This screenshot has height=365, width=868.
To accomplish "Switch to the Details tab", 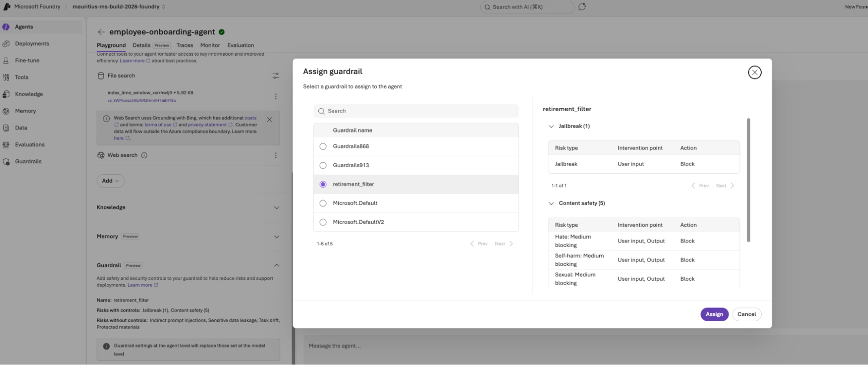I will (x=142, y=46).
